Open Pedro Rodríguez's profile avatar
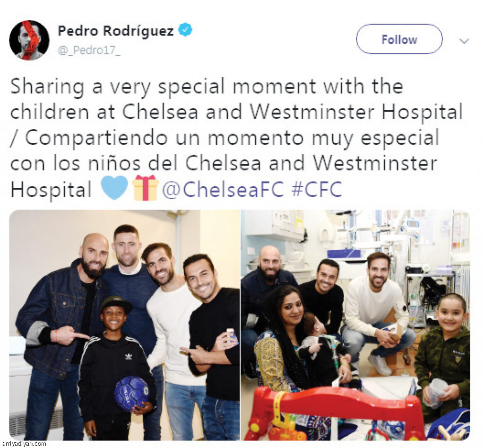Screen dimensions: 484x448 click(29, 40)
